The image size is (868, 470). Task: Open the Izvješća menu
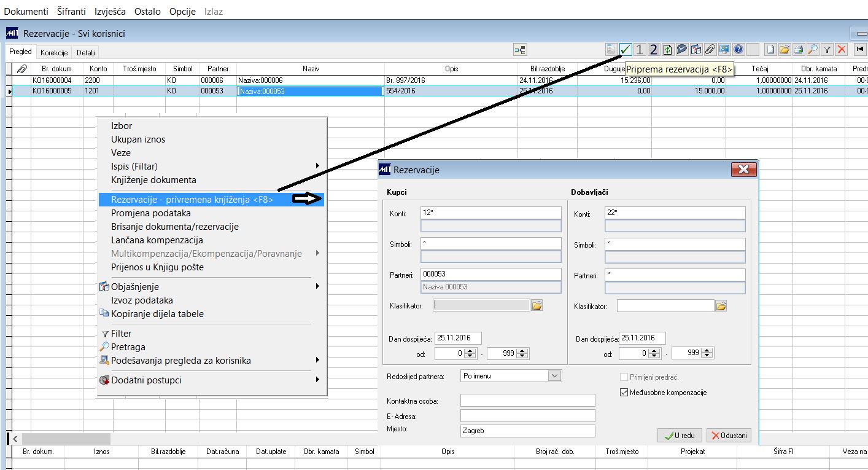point(111,12)
